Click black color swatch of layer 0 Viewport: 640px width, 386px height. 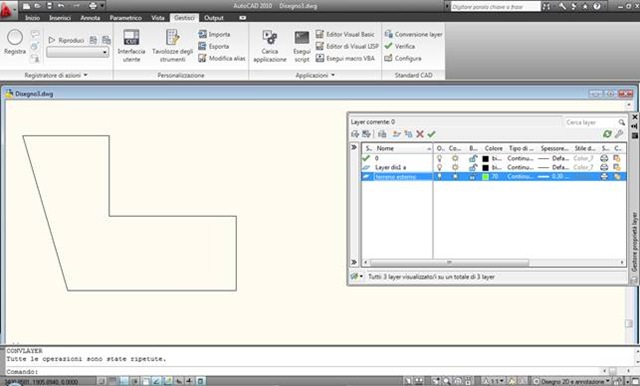coord(485,158)
